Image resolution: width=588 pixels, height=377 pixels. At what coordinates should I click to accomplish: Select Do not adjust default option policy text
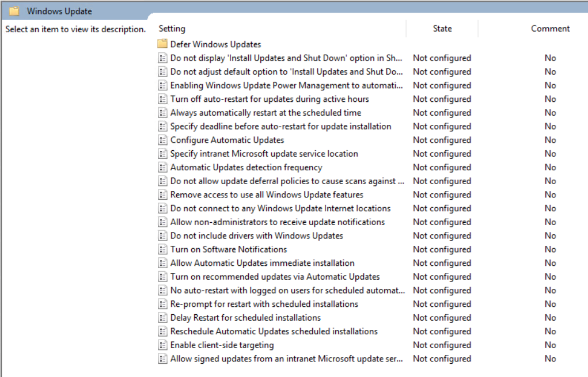pyautogui.click(x=286, y=71)
